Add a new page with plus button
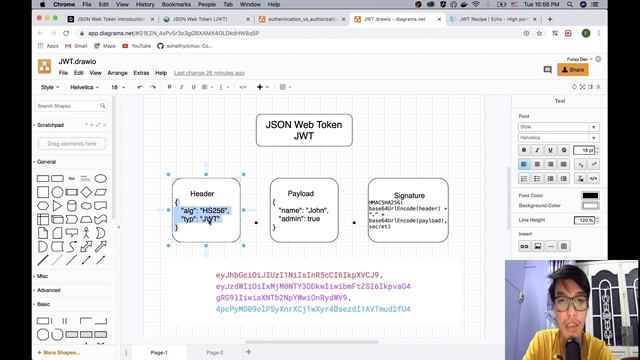640x360 pixels. pos(249,352)
